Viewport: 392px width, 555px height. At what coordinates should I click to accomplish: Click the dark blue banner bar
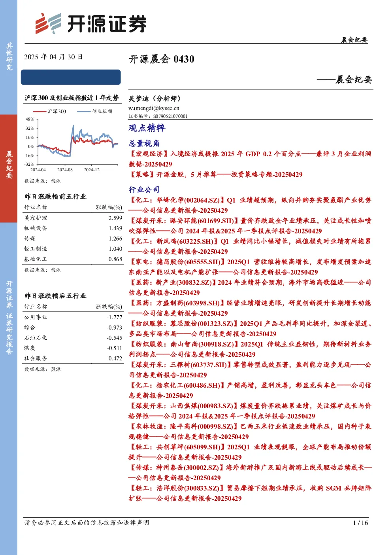point(71,77)
